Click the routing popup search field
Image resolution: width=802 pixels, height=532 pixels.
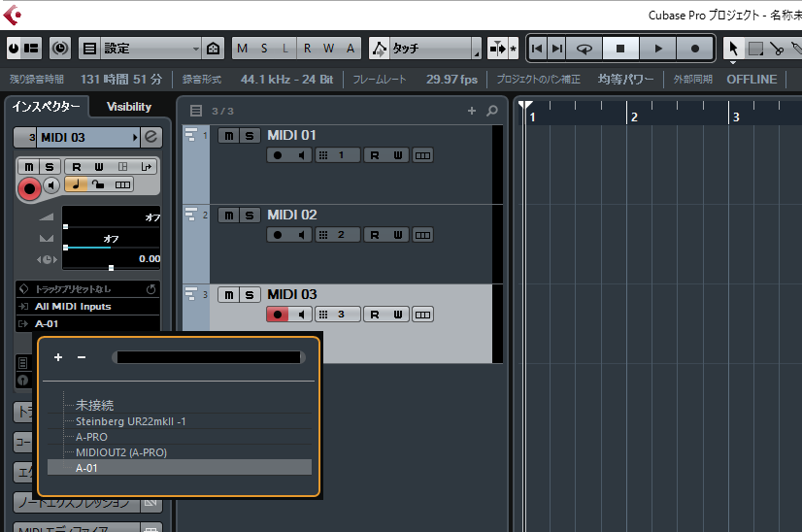click(209, 357)
